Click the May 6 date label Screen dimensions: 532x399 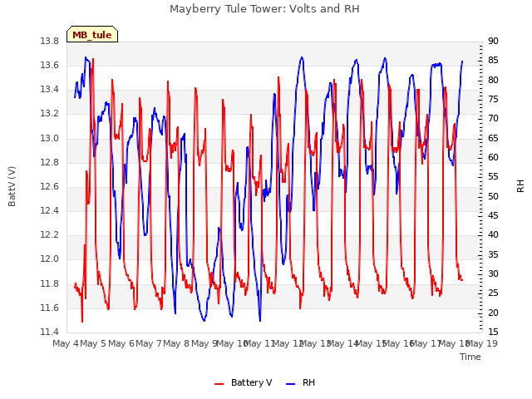click(x=121, y=343)
